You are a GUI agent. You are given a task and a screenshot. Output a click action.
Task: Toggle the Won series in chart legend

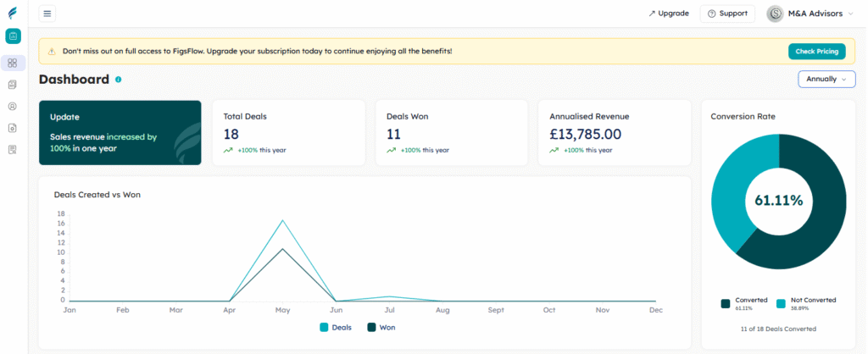pyautogui.click(x=381, y=327)
